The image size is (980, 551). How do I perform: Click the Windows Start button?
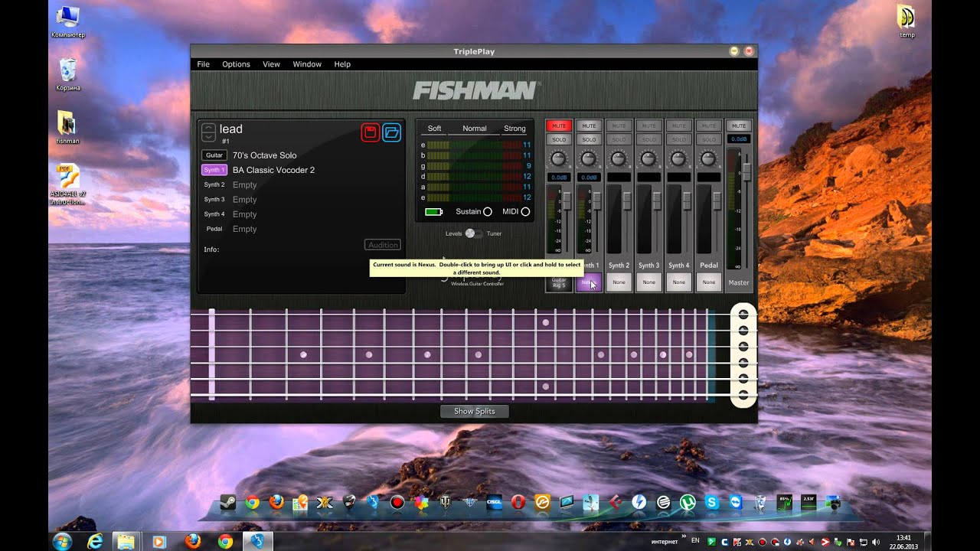(62, 541)
